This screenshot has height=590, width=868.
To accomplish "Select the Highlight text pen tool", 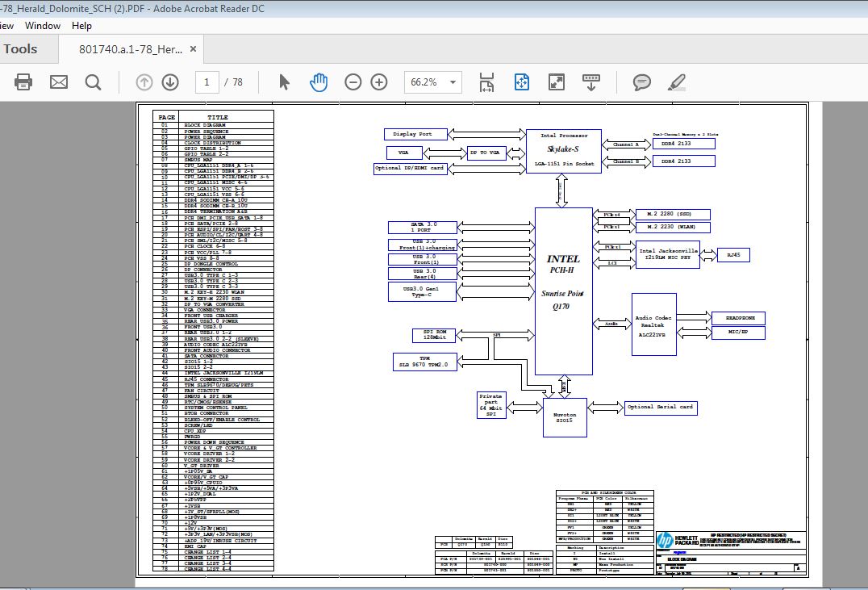I will (677, 82).
